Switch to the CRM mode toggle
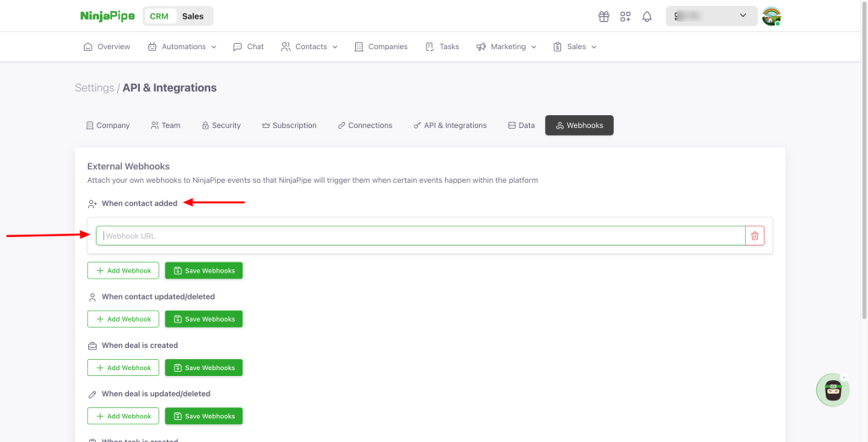Screen dimensions: 868x442 click(x=159, y=16)
